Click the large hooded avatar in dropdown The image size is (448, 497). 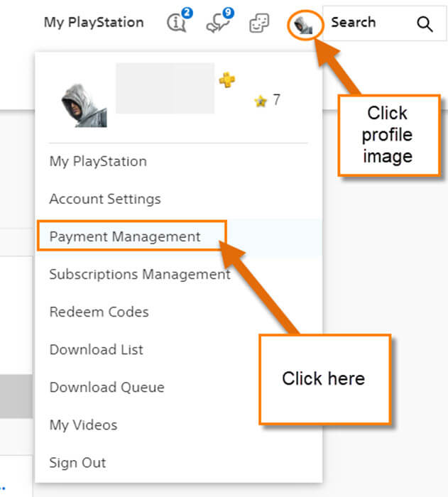[84, 106]
